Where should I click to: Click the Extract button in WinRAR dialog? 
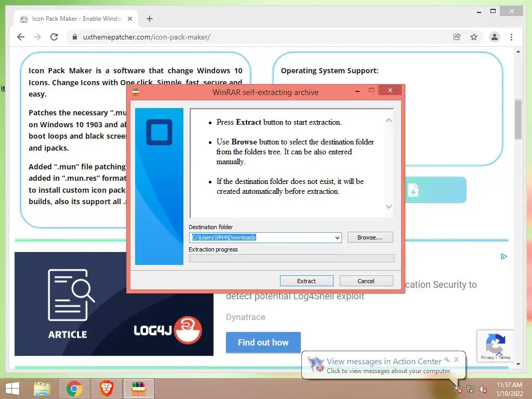pos(307,281)
